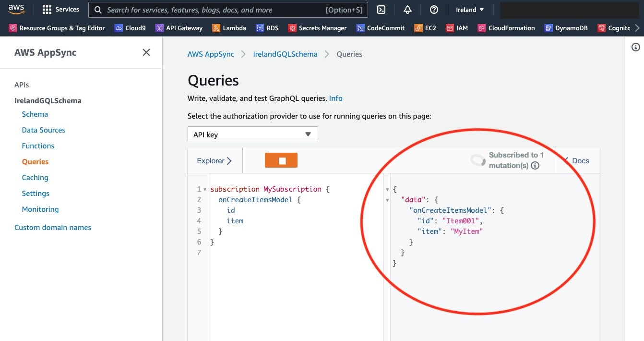Click "onCreateItemsModel" in the query editor
This screenshot has height=341, width=644.
[x=255, y=200]
